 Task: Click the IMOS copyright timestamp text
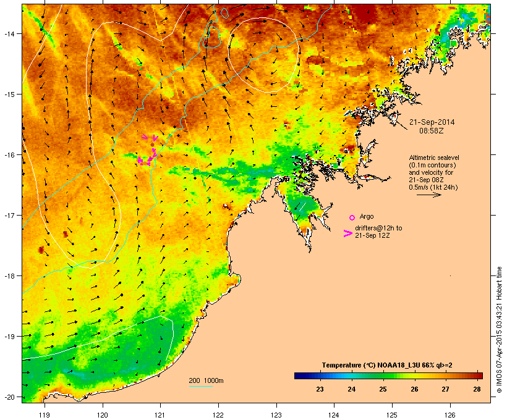499,330
